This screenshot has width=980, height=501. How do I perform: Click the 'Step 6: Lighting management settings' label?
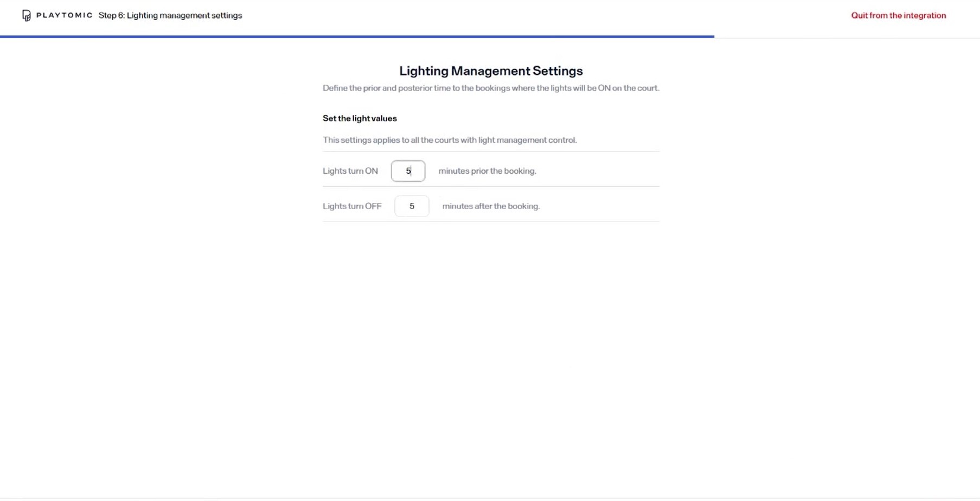(170, 15)
